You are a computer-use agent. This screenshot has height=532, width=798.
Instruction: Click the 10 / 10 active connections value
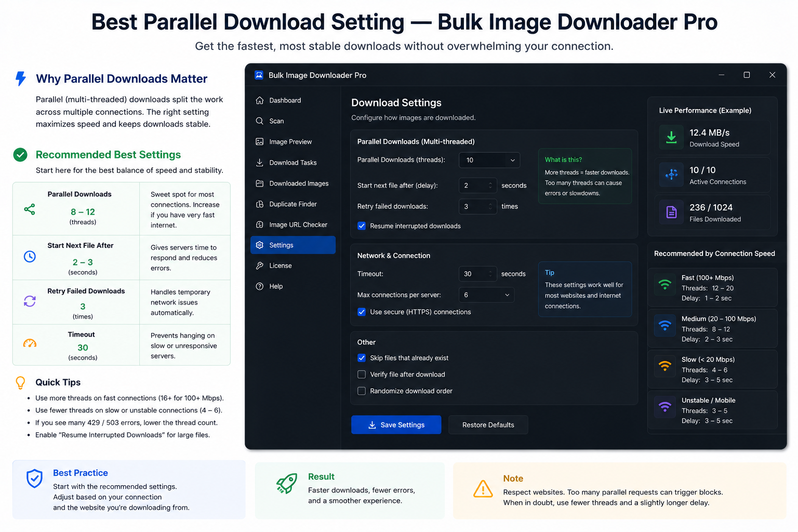point(702,170)
